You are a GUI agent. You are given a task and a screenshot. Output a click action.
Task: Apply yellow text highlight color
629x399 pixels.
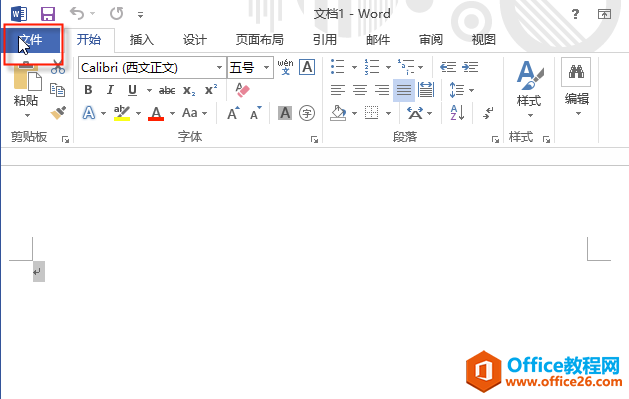click(122, 113)
